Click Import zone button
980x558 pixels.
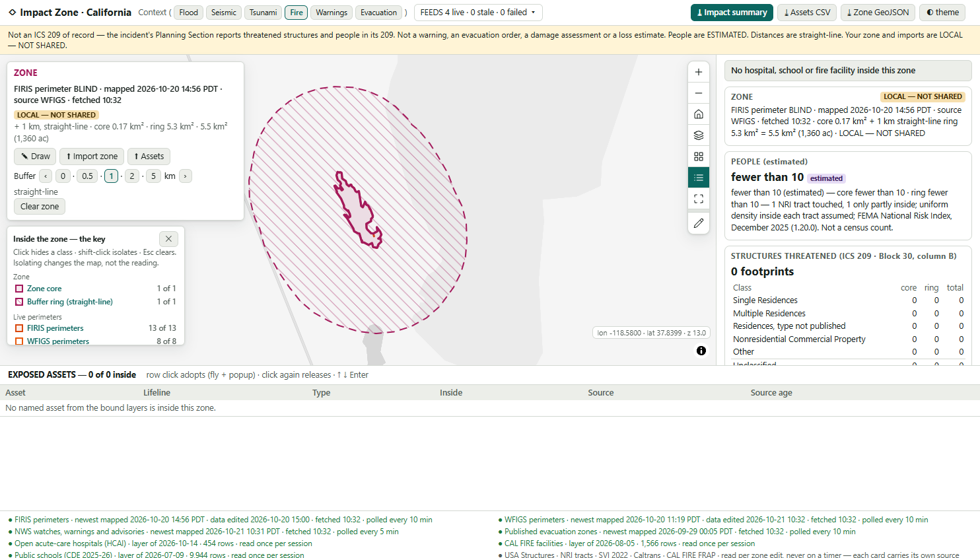point(92,157)
